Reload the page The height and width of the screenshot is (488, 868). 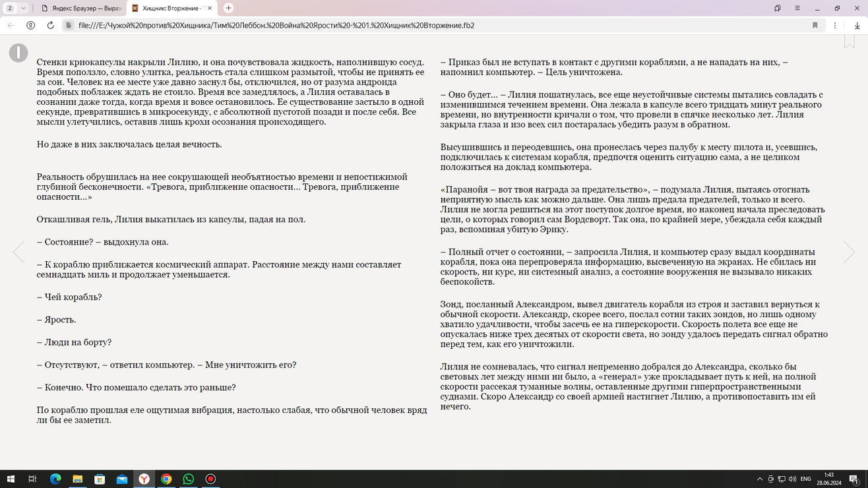click(50, 25)
